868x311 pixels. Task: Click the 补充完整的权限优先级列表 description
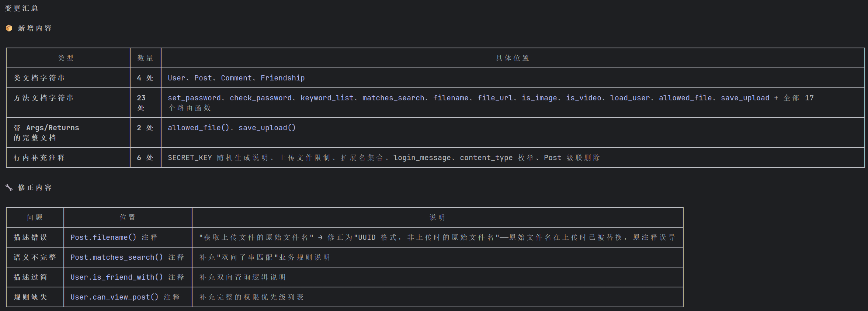coord(251,297)
